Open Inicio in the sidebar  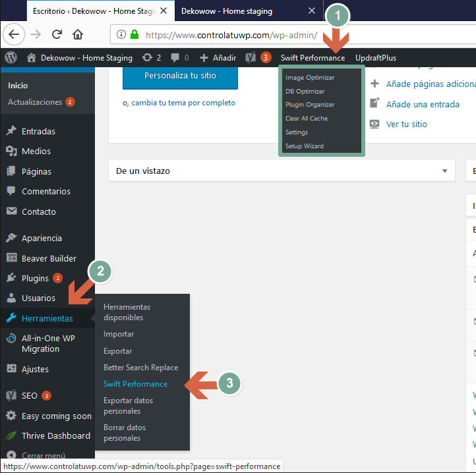pos(18,86)
